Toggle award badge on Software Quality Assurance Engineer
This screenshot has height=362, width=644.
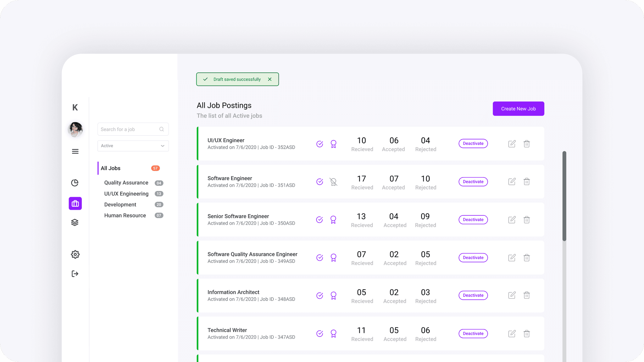(x=334, y=258)
